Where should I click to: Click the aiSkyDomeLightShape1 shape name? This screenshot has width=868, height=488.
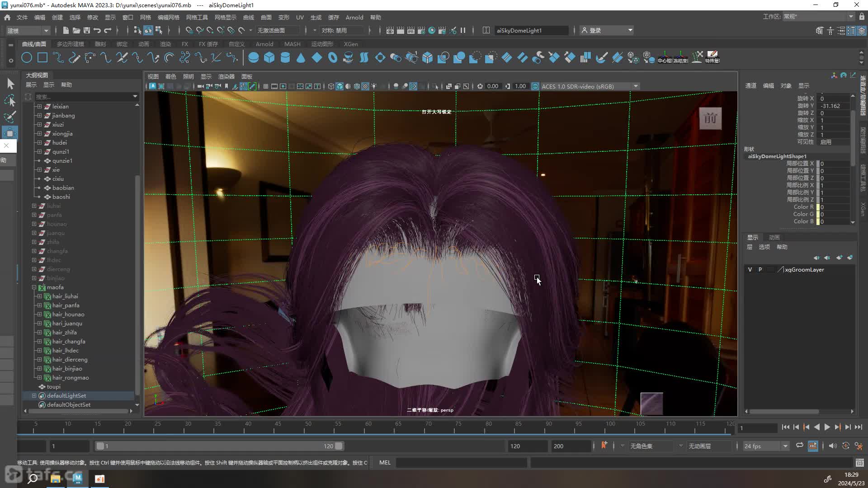[777, 156]
